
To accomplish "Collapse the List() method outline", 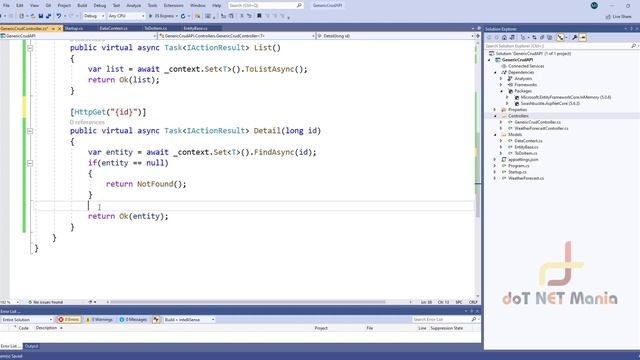I will 30,48.
